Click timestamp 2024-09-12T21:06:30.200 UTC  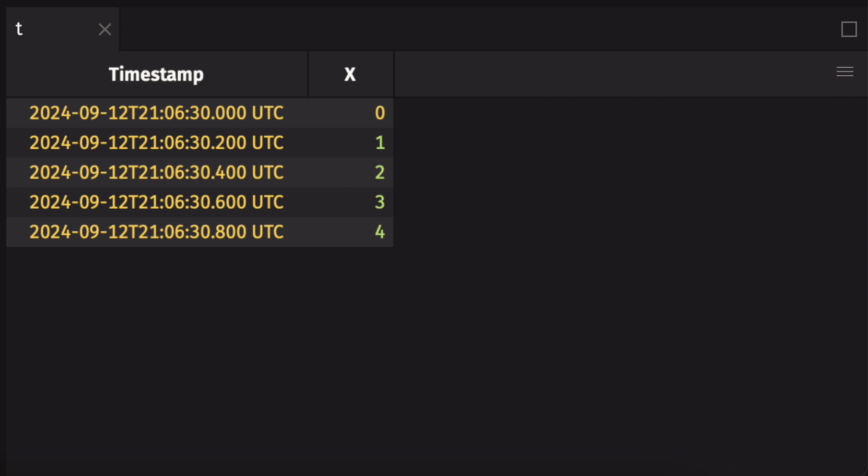tap(156, 142)
